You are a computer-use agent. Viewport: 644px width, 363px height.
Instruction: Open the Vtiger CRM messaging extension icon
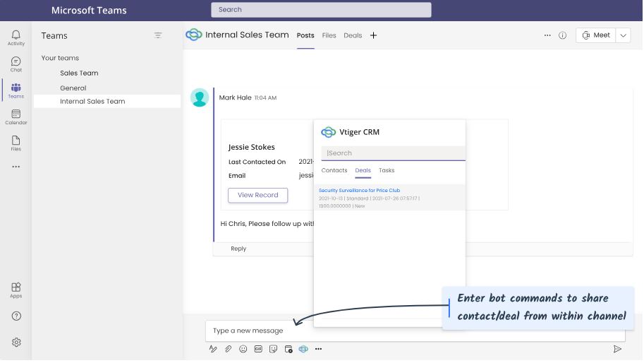click(303, 349)
